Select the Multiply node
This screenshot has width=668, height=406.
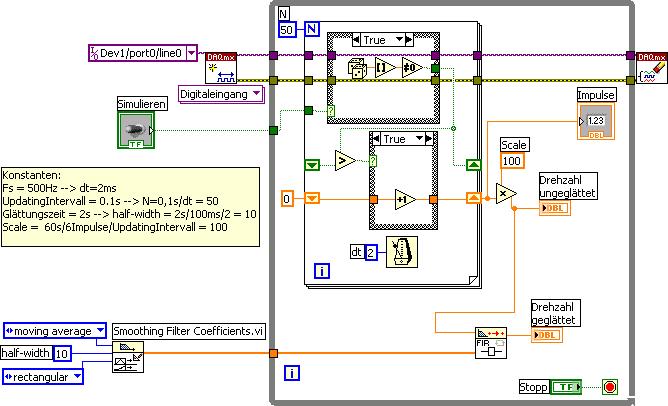click(506, 194)
